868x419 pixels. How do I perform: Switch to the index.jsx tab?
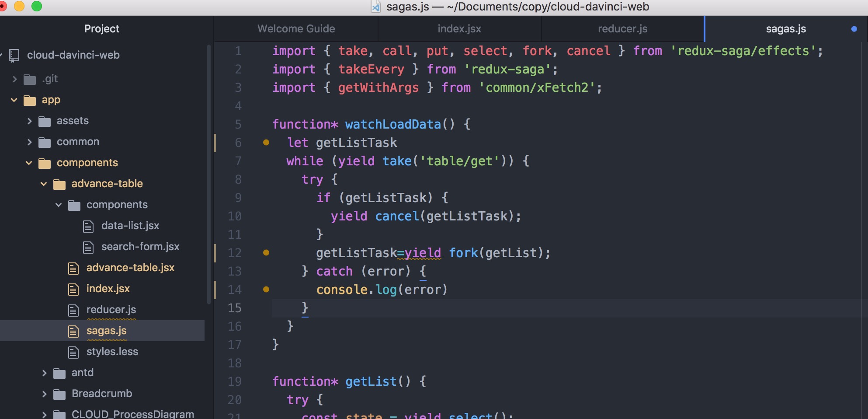(459, 29)
